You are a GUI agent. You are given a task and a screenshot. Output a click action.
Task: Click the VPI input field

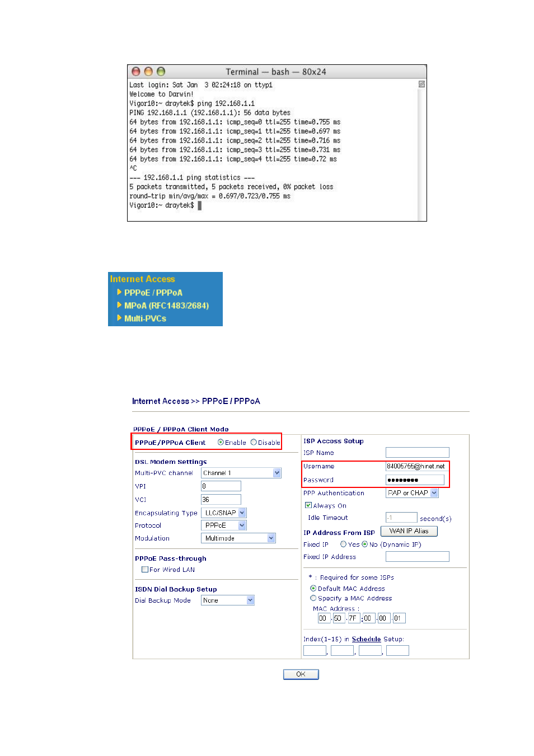221,486
